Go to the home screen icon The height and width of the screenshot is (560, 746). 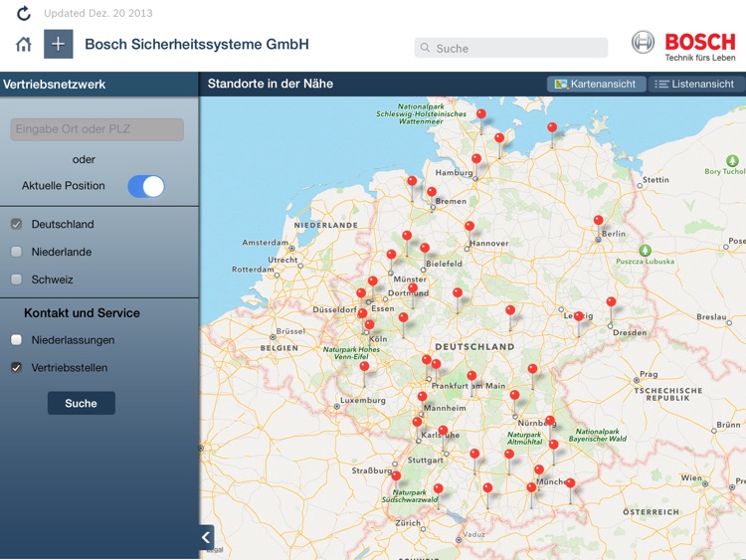point(23,44)
